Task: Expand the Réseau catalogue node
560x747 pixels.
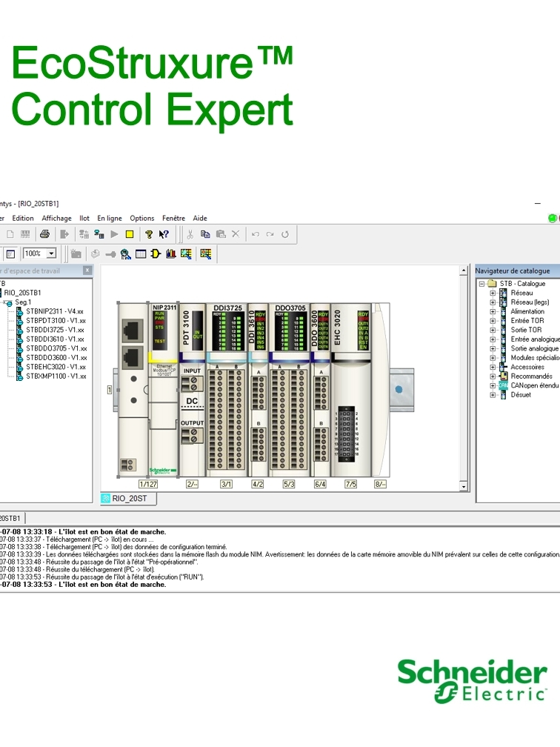Action: [x=493, y=293]
